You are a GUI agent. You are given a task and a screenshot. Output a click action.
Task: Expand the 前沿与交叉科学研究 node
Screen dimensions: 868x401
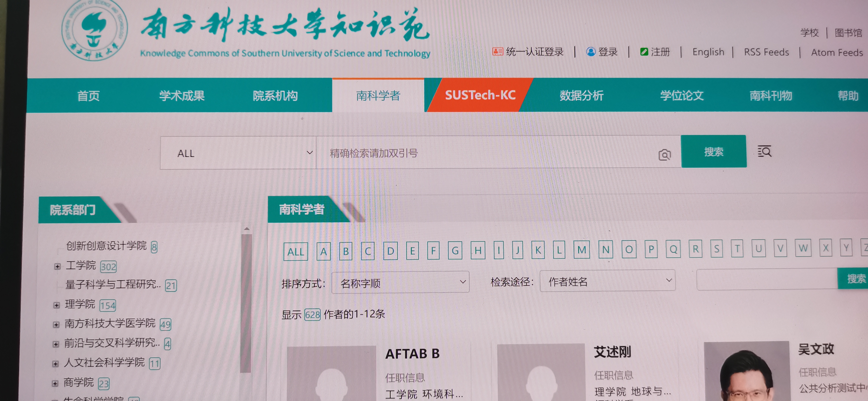[x=56, y=344]
